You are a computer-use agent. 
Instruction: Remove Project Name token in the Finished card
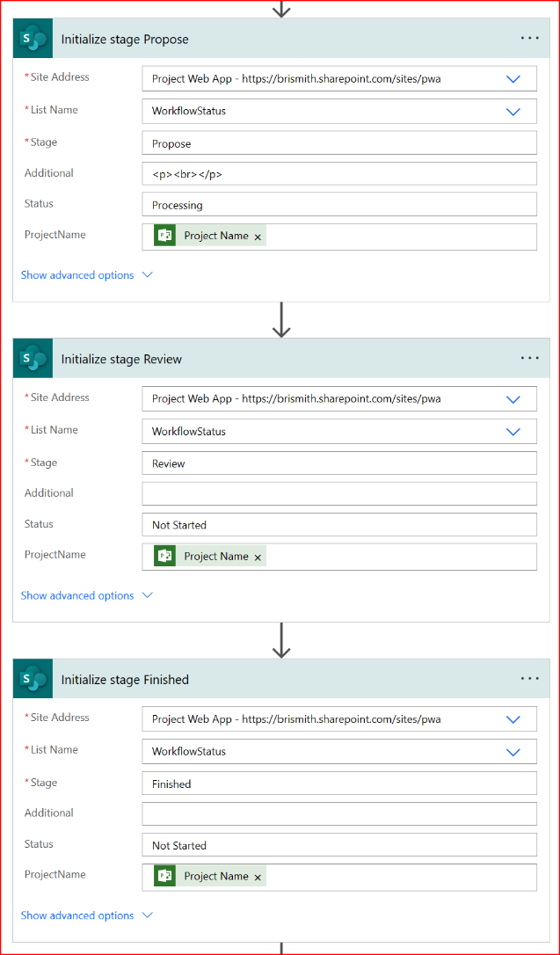point(258,877)
